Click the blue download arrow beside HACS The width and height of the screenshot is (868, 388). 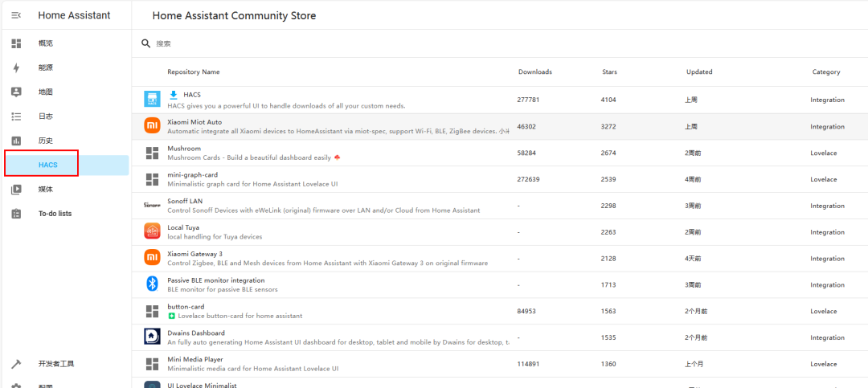pyautogui.click(x=174, y=95)
